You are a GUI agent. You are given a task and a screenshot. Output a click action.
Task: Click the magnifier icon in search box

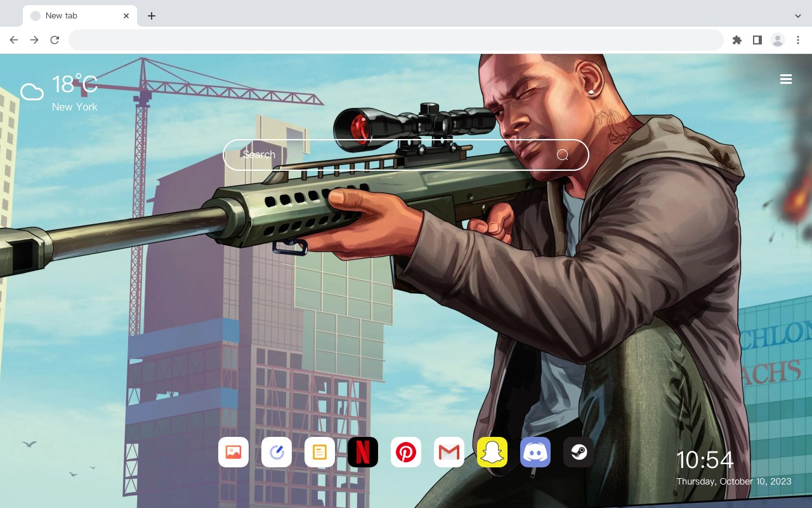tap(563, 155)
